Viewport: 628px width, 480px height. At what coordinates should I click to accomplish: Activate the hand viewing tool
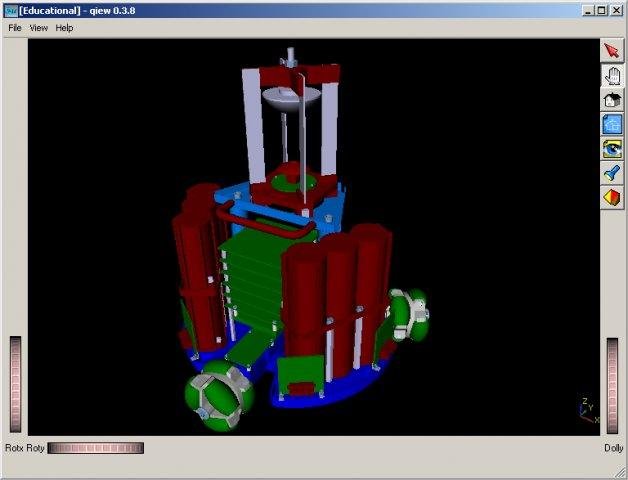click(612, 75)
